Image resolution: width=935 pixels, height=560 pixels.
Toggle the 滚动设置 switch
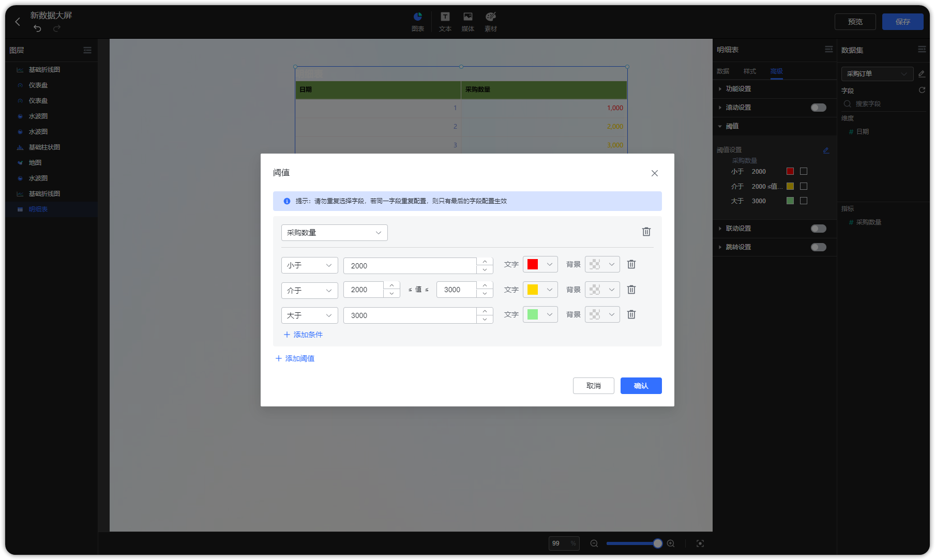[819, 108]
